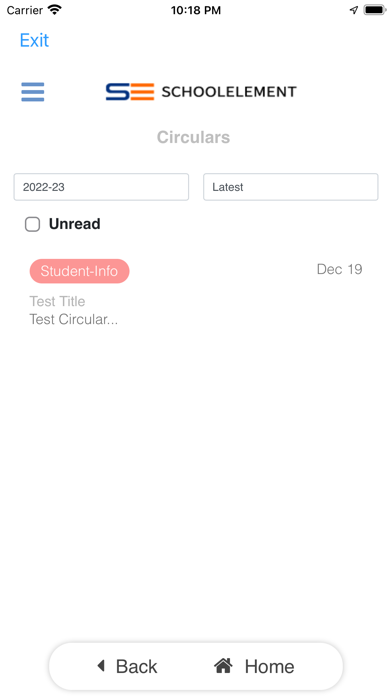Tap the battery indicator icon

click(375, 10)
